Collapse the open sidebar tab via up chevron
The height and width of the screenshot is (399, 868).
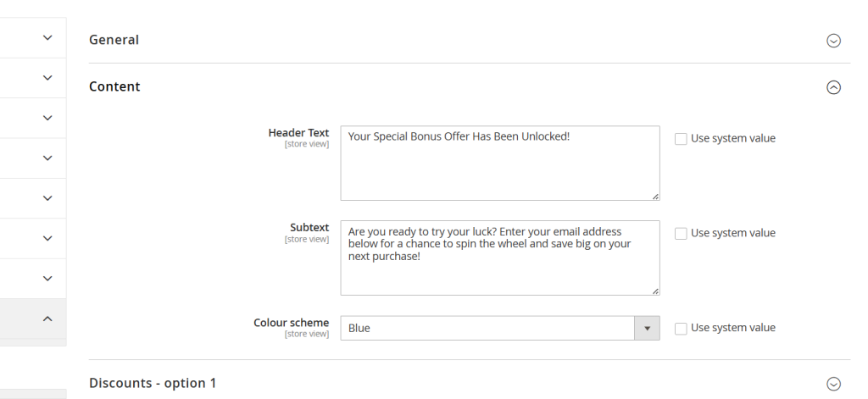[x=47, y=319]
